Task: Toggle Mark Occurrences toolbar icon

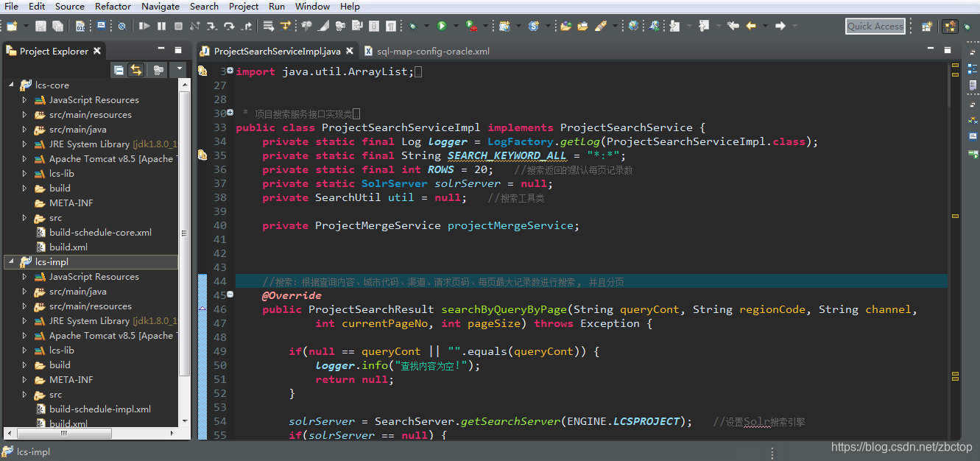Action: 322,26
